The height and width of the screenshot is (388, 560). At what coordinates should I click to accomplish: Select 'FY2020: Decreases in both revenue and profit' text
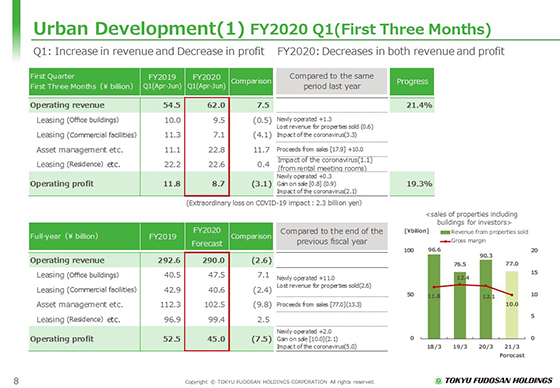point(391,51)
